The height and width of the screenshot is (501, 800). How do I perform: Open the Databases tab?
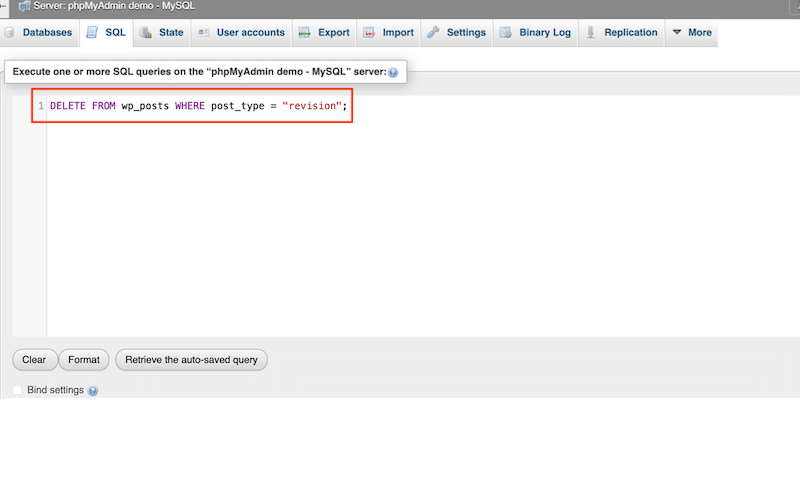click(x=40, y=33)
